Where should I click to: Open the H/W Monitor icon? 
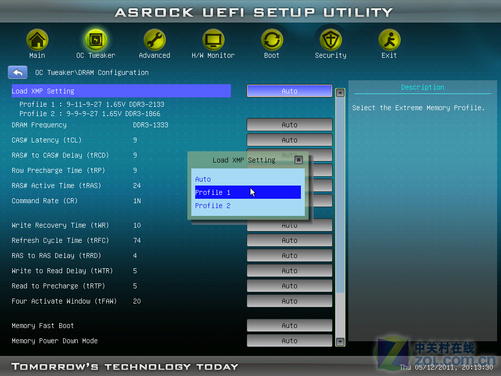pyautogui.click(x=213, y=40)
